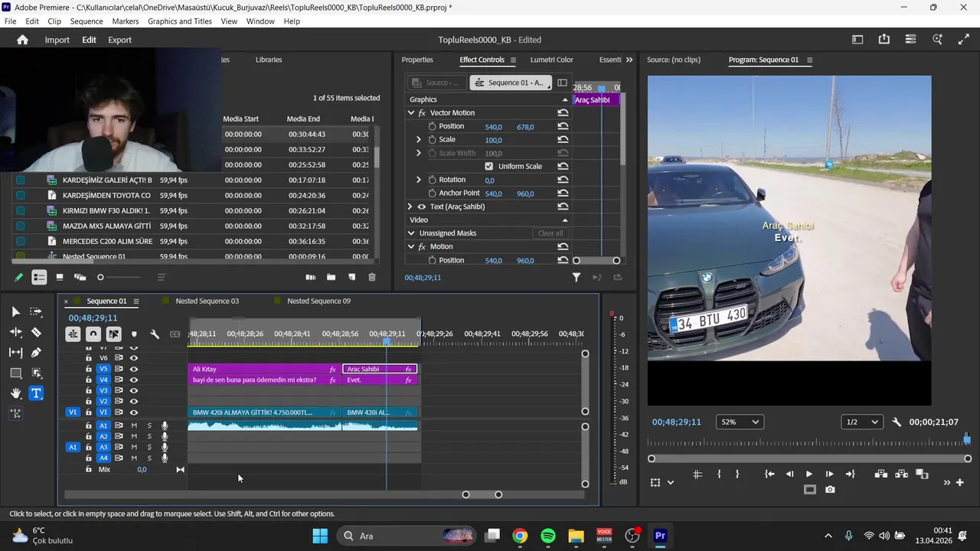Uncheck the Uniform Scale checkbox
The height and width of the screenshot is (551, 980).
point(489,166)
